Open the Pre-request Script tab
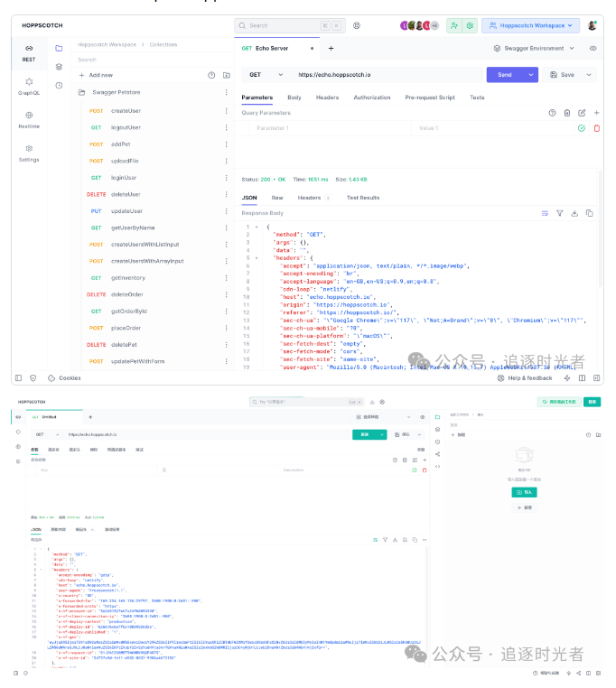The width and height of the screenshot is (616, 688). (430, 98)
